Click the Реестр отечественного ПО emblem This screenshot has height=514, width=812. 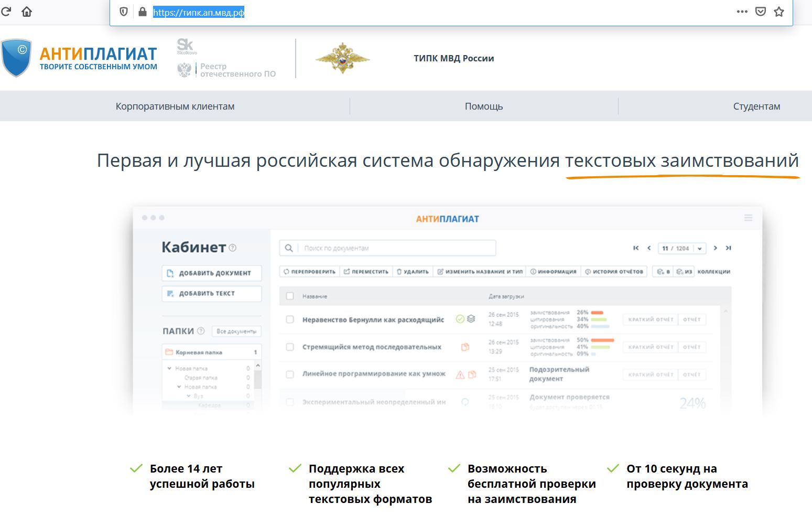click(185, 70)
